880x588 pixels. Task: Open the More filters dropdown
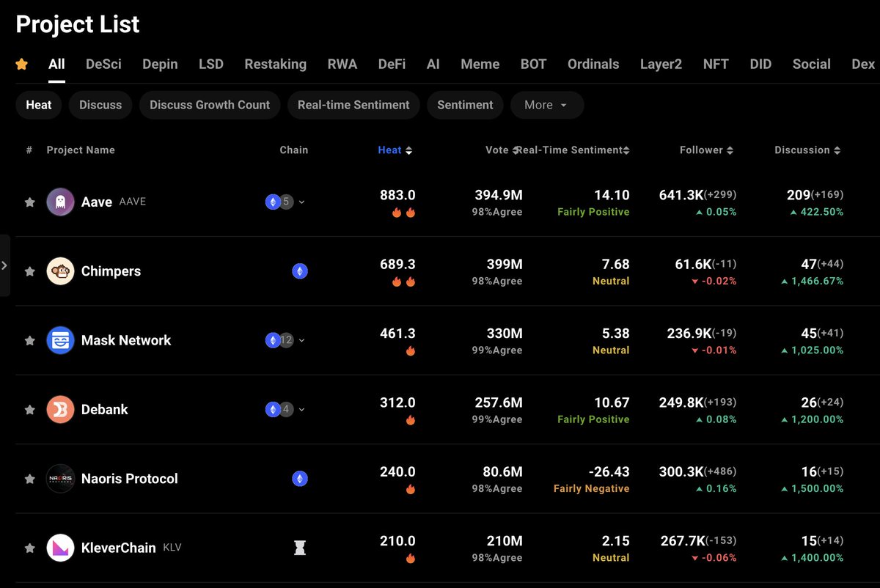547,105
